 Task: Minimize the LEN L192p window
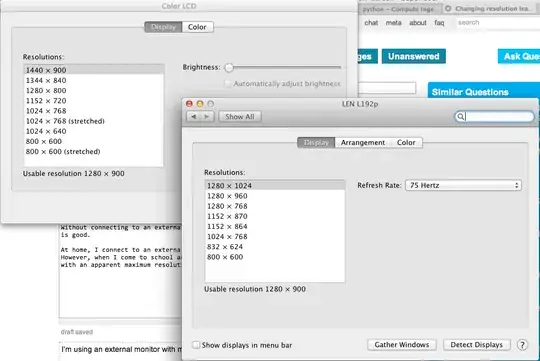click(200, 104)
